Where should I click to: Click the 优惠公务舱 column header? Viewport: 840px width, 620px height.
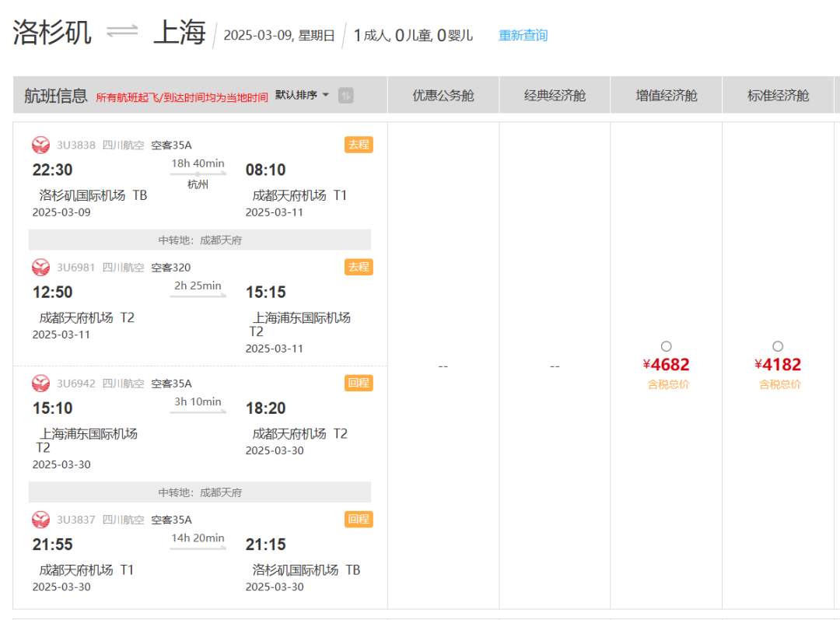(x=443, y=96)
